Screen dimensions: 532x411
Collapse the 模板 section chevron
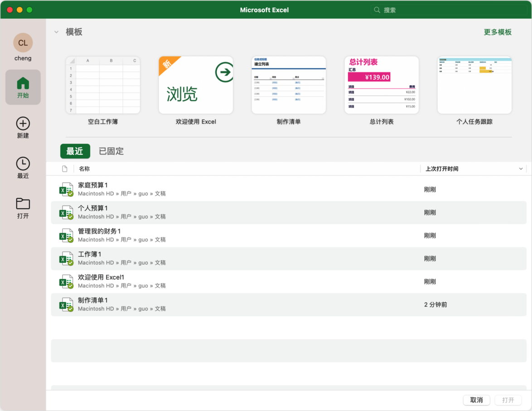[x=56, y=32]
